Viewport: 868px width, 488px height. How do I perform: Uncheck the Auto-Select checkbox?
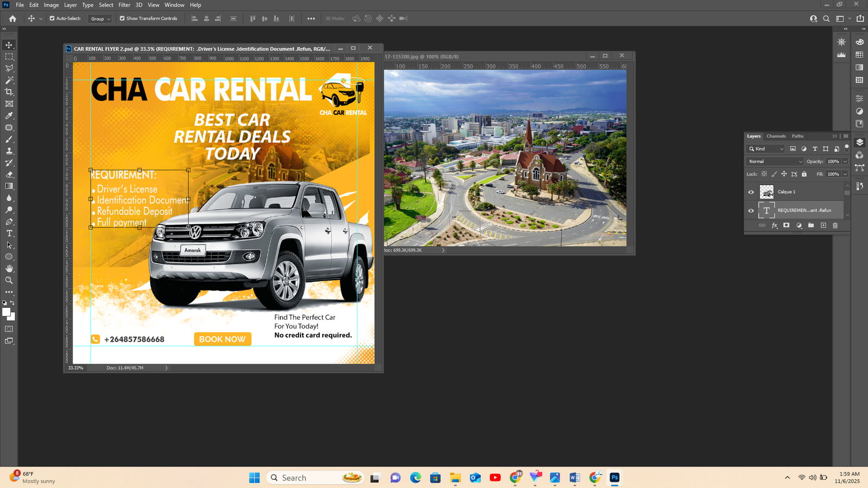pos(52,18)
